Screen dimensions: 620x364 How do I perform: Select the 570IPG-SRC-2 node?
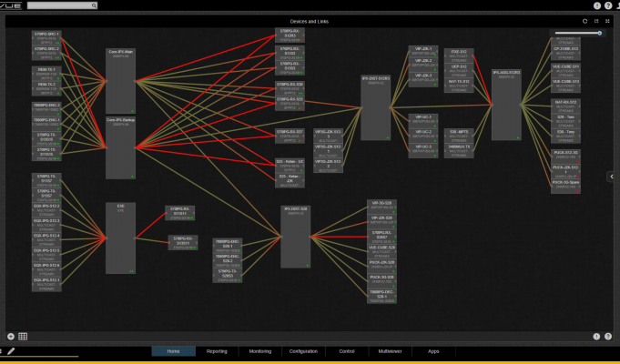tap(46, 53)
